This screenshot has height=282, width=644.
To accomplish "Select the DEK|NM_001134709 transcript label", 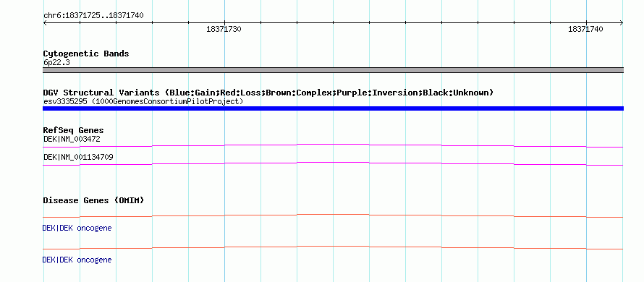I will [x=78, y=157].
